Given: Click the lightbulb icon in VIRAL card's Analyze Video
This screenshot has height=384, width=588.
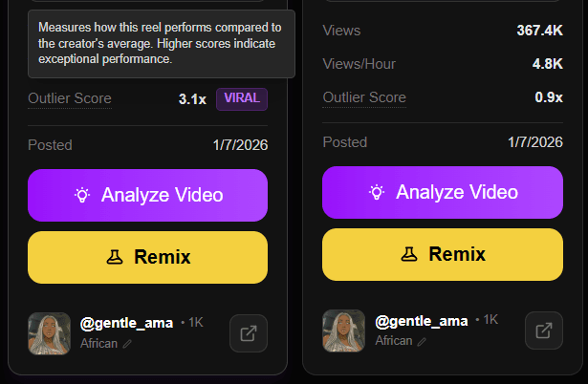Looking at the screenshot, I should click(82, 195).
